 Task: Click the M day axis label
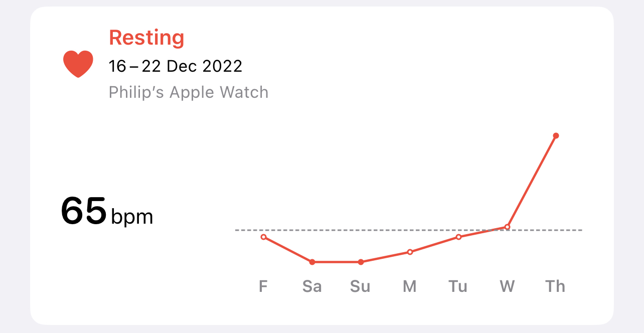(x=410, y=286)
